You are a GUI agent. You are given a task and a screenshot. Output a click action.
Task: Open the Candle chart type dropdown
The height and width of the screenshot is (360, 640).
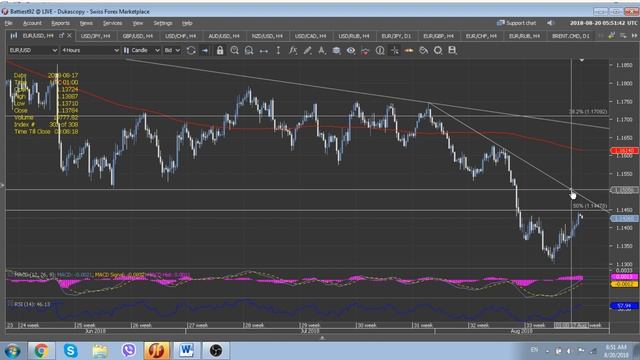point(142,50)
